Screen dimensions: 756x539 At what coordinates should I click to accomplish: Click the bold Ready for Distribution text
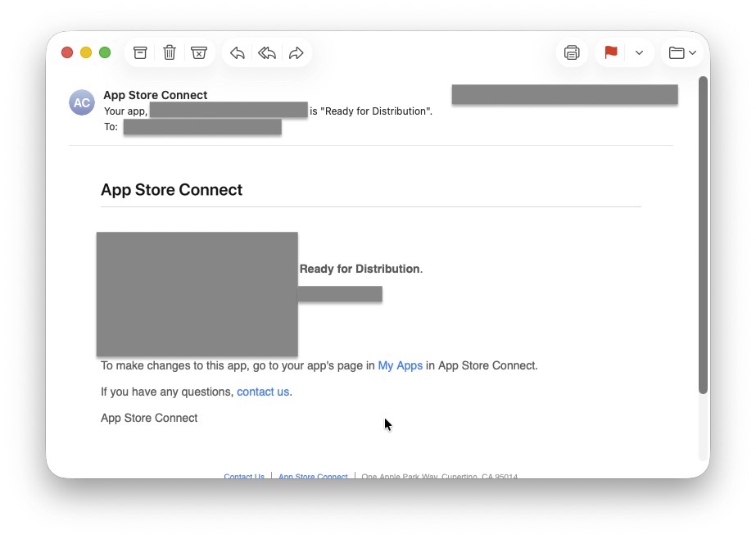360,269
